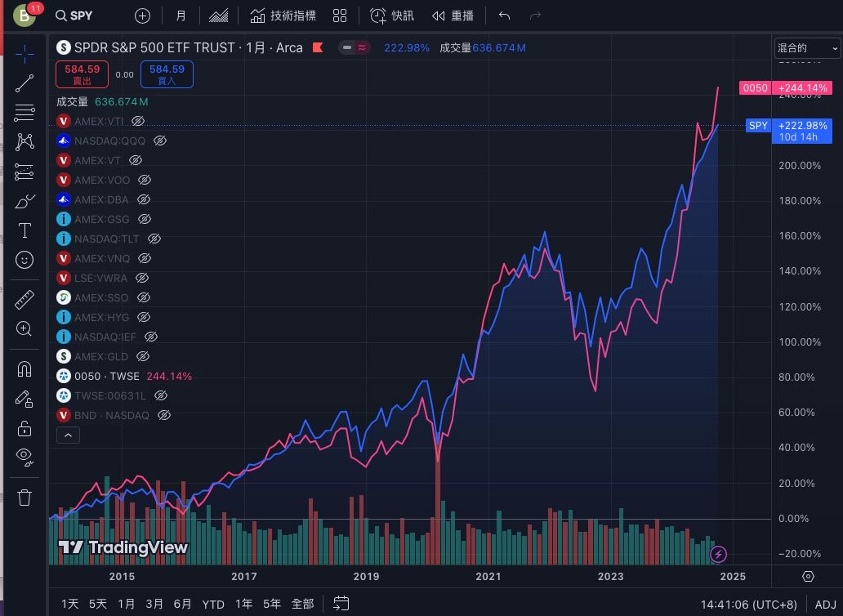Image resolution: width=843 pixels, height=616 pixels.
Task: Open the 月 interval selector
Action: 181,16
